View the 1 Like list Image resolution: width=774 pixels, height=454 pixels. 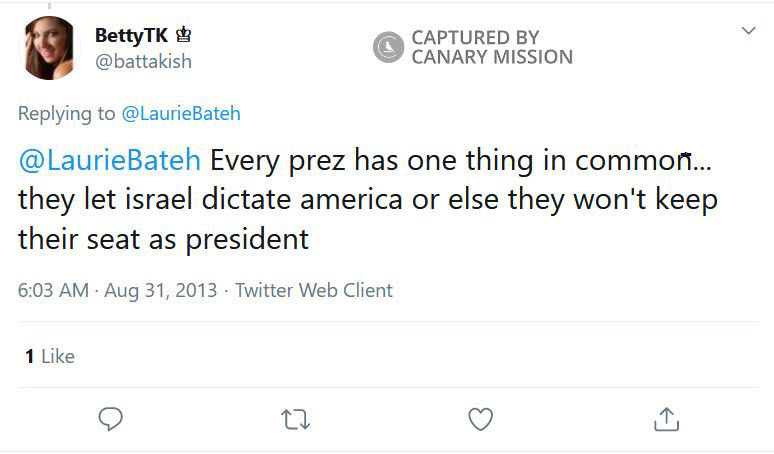point(50,356)
